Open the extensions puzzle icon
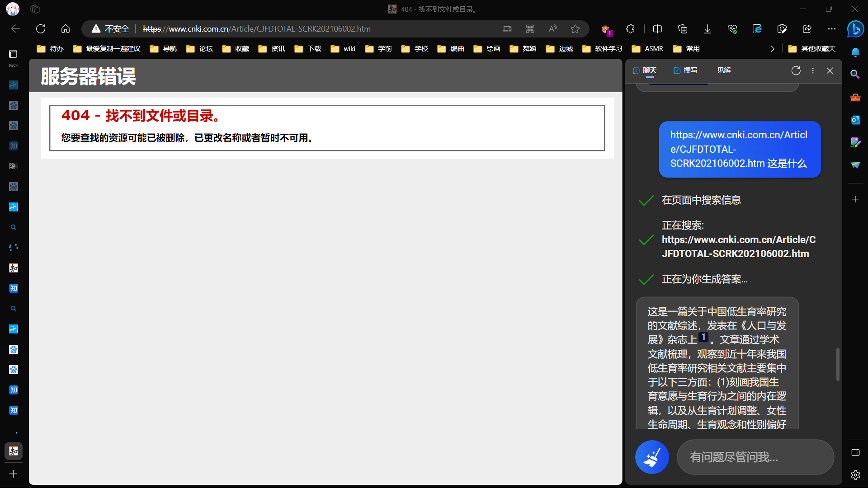Viewport: 868px width, 488px height. click(x=631, y=29)
